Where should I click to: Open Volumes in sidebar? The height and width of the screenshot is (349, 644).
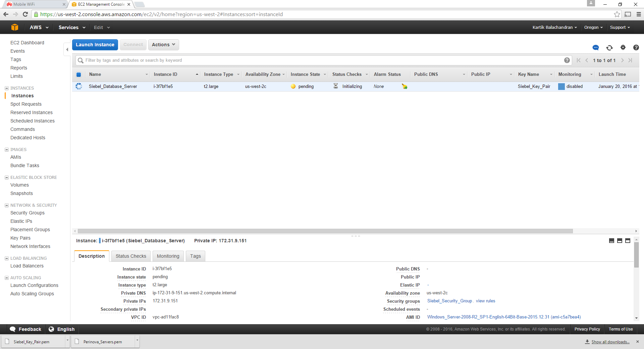(19, 185)
